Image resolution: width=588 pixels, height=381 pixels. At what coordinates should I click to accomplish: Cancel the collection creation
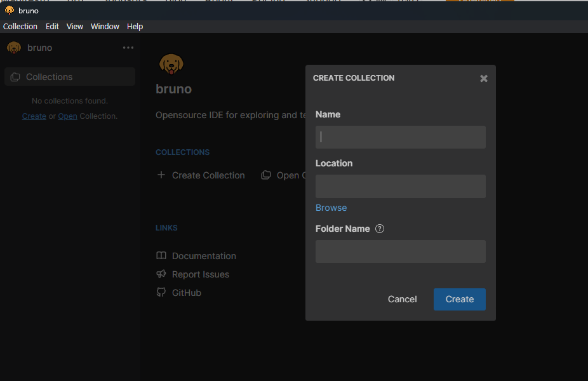pyautogui.click(x=403, y=299)
